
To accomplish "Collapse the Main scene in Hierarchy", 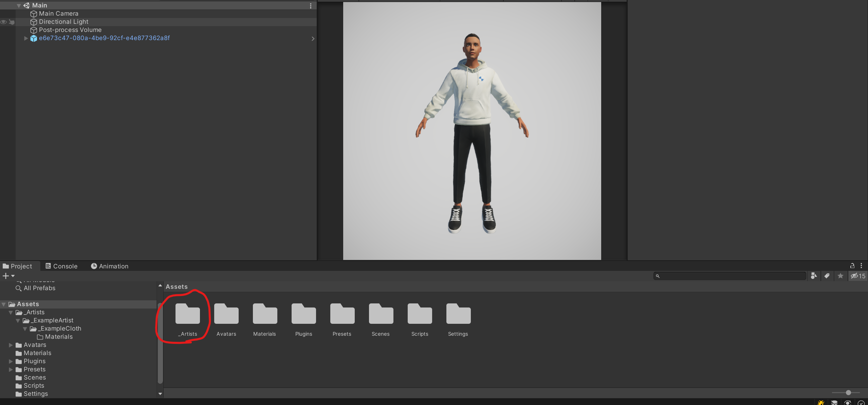I will [19, 6].
